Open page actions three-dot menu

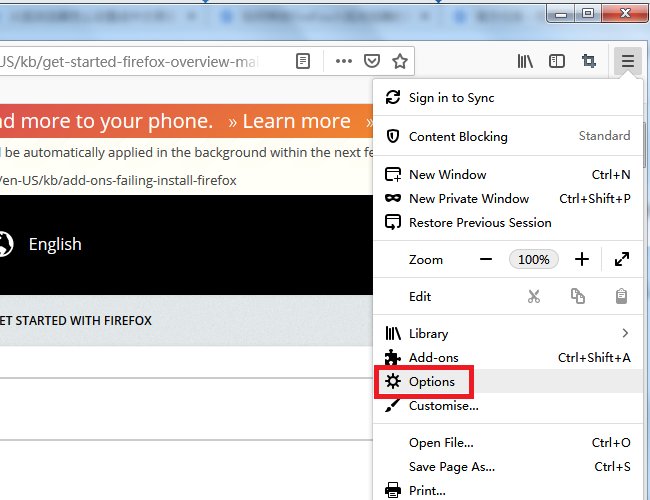pyautogui.click(x=343, y=61)
